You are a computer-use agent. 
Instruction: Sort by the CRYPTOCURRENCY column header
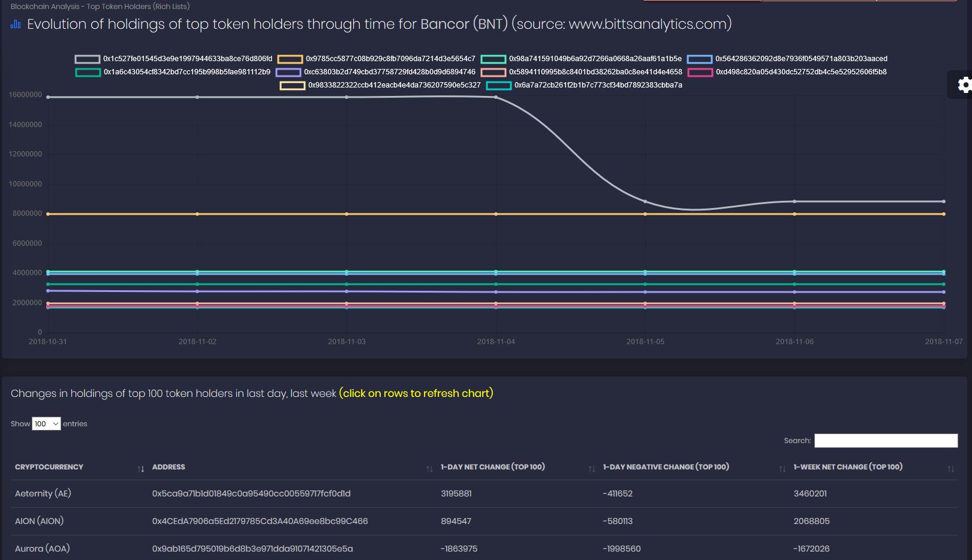coord(49,467)
